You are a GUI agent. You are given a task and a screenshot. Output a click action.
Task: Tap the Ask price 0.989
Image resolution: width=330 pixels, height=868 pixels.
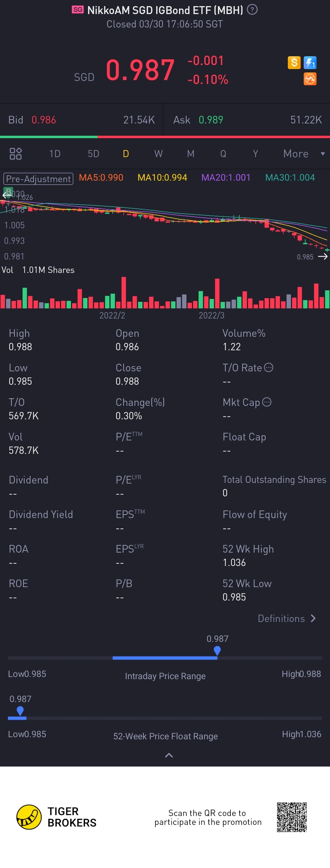tap(211, 120)
